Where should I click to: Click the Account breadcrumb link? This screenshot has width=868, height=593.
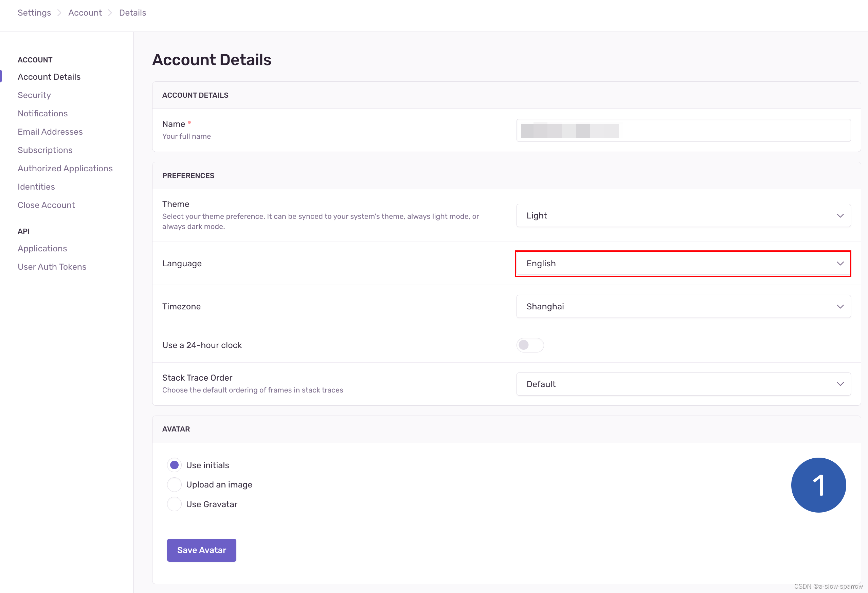(85, 13)
